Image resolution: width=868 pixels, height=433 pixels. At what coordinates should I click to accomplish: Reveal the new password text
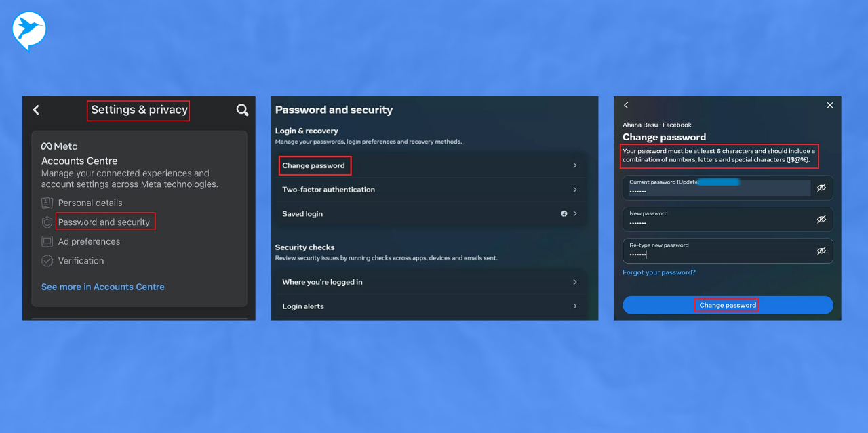[821, 220]
